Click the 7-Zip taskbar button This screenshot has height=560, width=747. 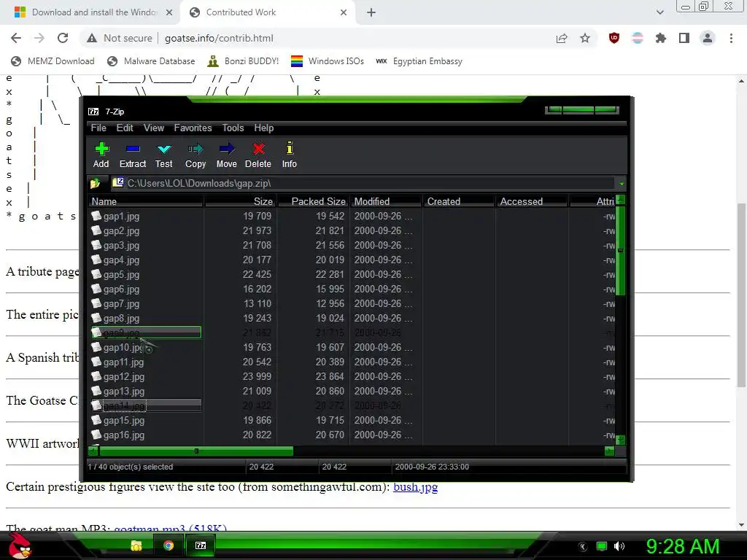(201, 545)
